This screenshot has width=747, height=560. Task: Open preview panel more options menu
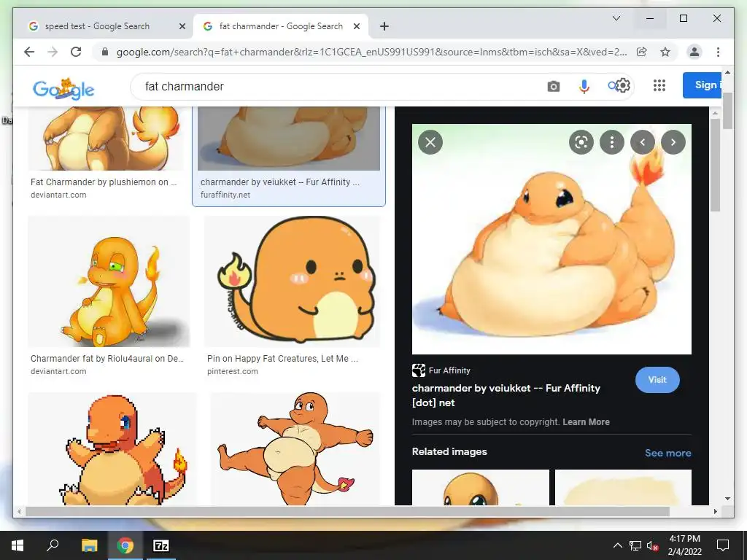[x=612, y=142]
